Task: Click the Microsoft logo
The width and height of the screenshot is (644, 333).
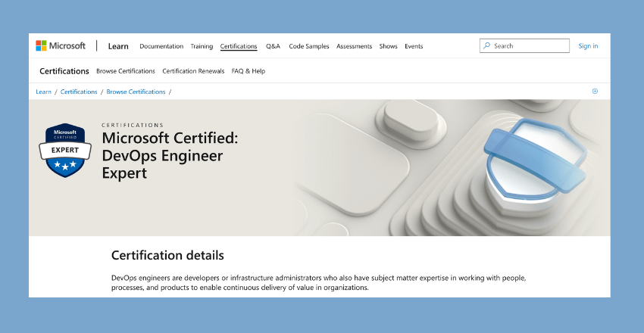Action: coord(61,45)
